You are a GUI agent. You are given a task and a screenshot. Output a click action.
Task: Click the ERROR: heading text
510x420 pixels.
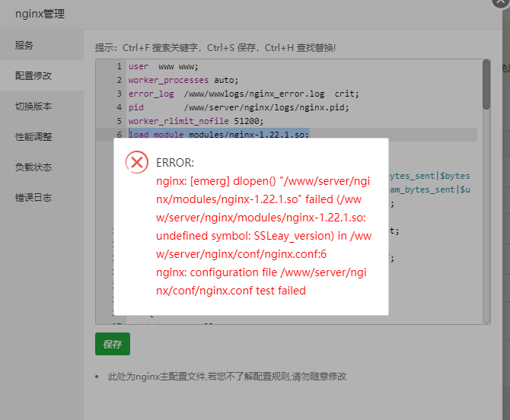tap(175, 163)
